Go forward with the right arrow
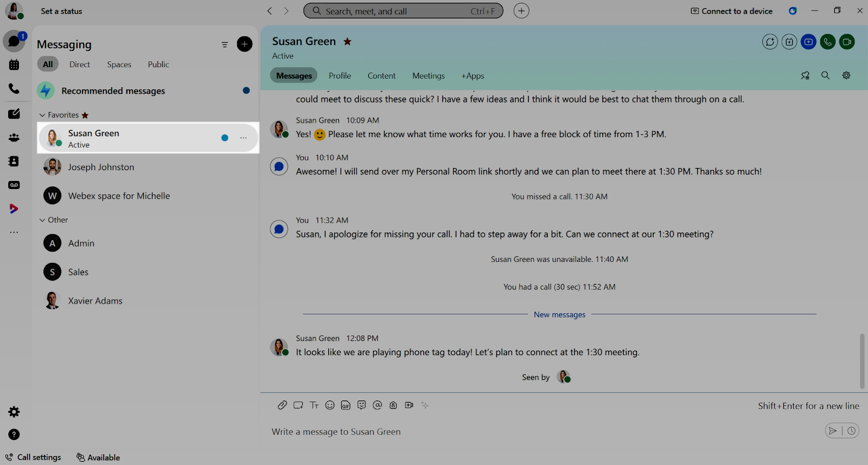 286,11
